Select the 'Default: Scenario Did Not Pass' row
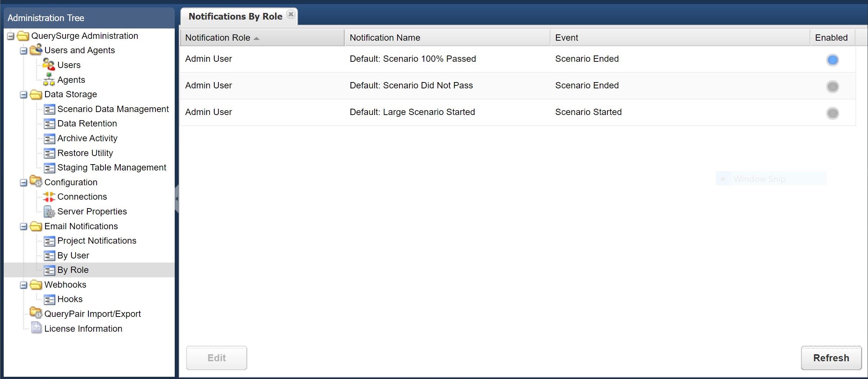The width and height of the screenshot is (868, 379). pos(517,86)
